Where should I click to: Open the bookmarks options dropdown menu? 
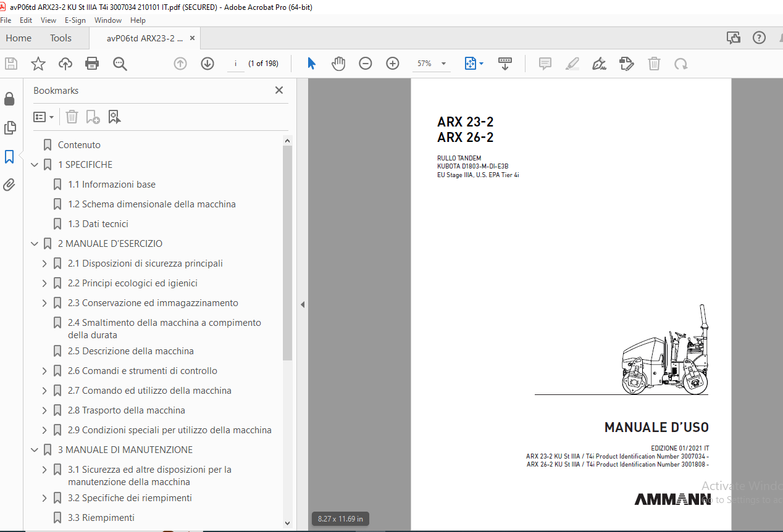[x=44, y=117]
